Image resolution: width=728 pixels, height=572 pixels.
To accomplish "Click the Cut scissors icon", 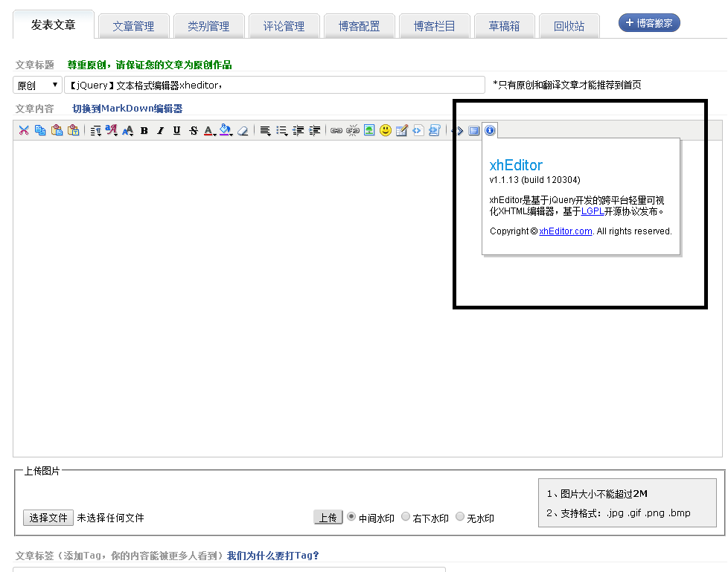I will coord(24,130).
